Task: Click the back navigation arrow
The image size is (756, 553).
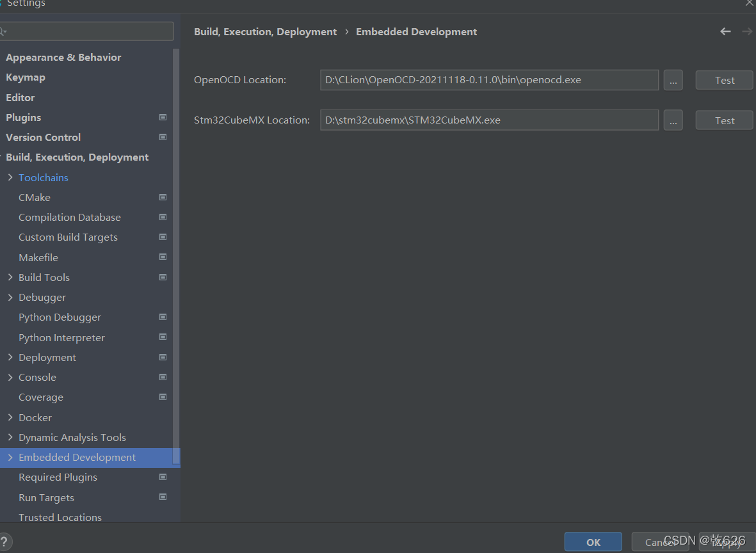Action: point(725,31)
